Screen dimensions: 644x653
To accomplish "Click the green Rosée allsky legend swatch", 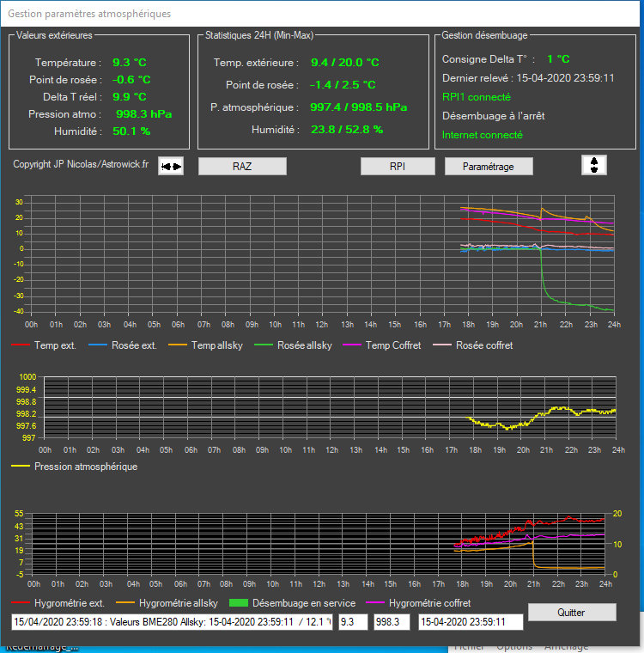I will click(264, 345).
